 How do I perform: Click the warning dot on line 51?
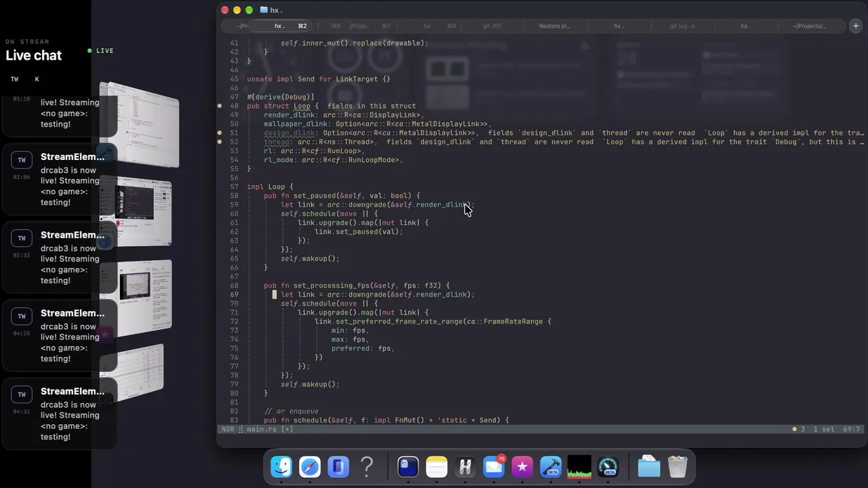coord(220,133)
